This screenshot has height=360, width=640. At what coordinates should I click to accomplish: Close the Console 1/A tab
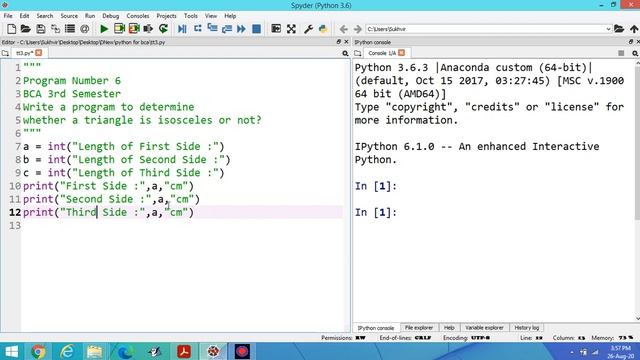402,53
